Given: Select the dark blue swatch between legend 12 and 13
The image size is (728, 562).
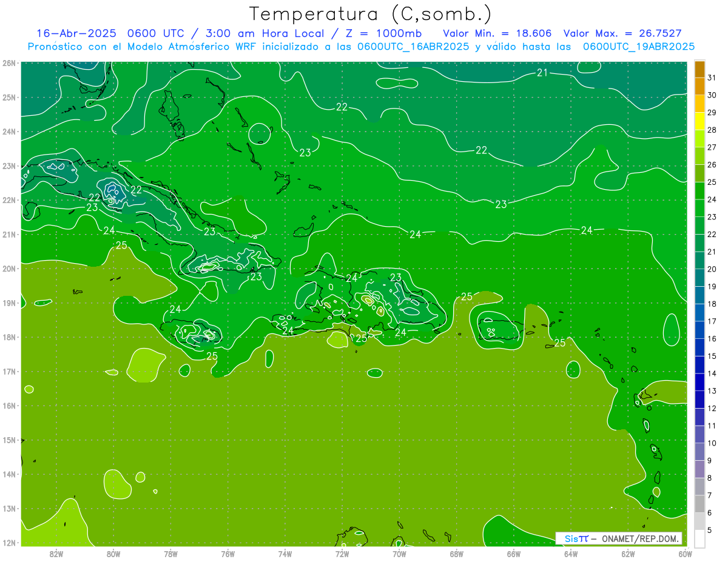Looking at the screenshot, I should click(x=700, y=400).
